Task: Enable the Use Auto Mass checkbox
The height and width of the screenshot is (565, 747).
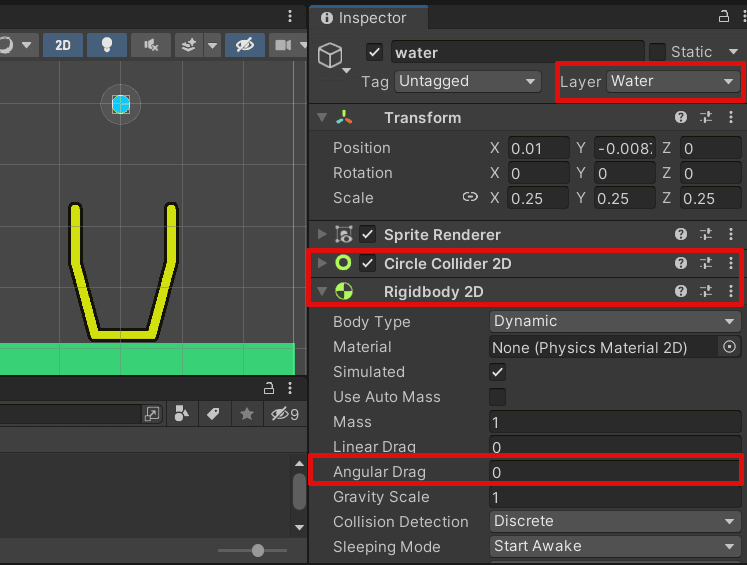Action: (x=497, y=397)
